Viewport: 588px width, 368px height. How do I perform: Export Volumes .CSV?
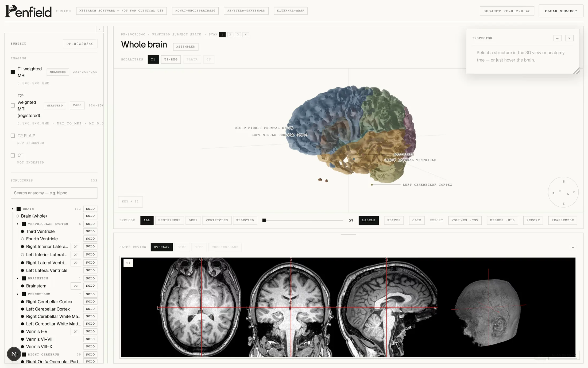coord(465,220)
